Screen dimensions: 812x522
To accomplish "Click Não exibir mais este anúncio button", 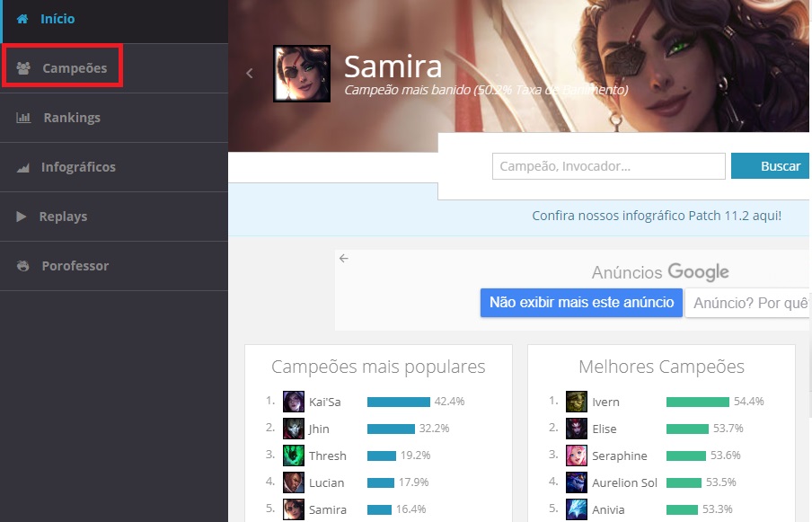I will (x=581, y=303).
